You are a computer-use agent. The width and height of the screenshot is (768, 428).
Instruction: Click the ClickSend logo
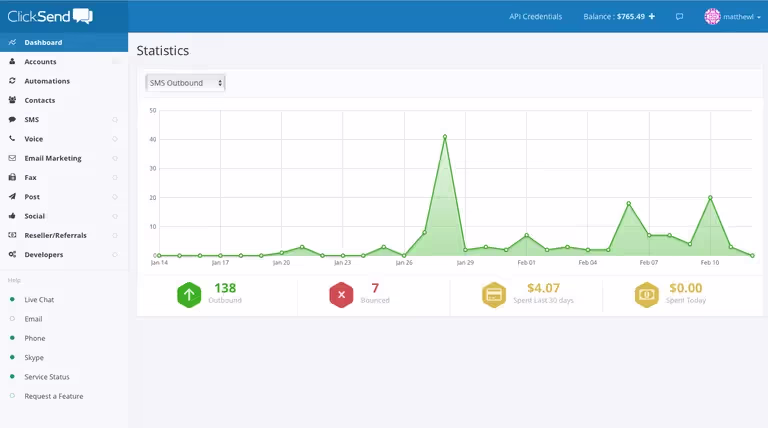pyautogui.click(x=50, y=16)
